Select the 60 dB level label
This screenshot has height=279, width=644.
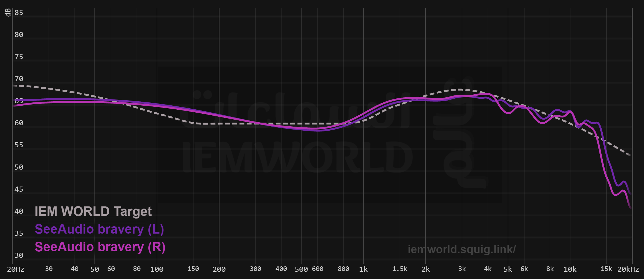point(19,123)
